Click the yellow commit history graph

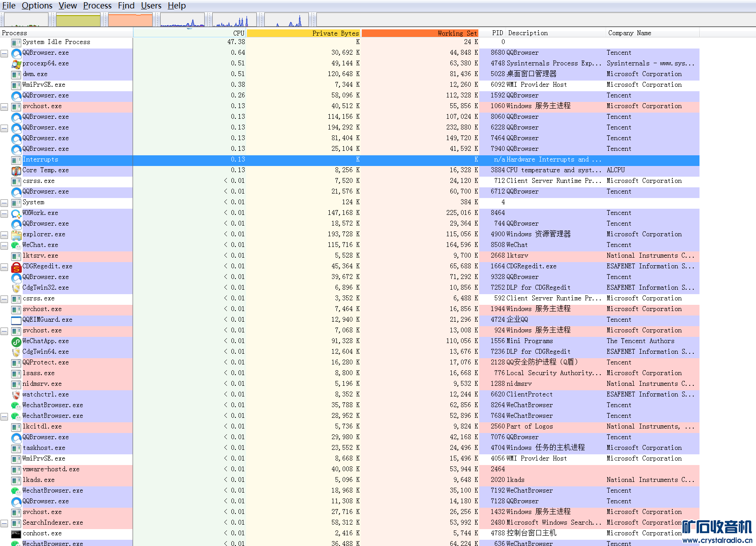(78, 20)
